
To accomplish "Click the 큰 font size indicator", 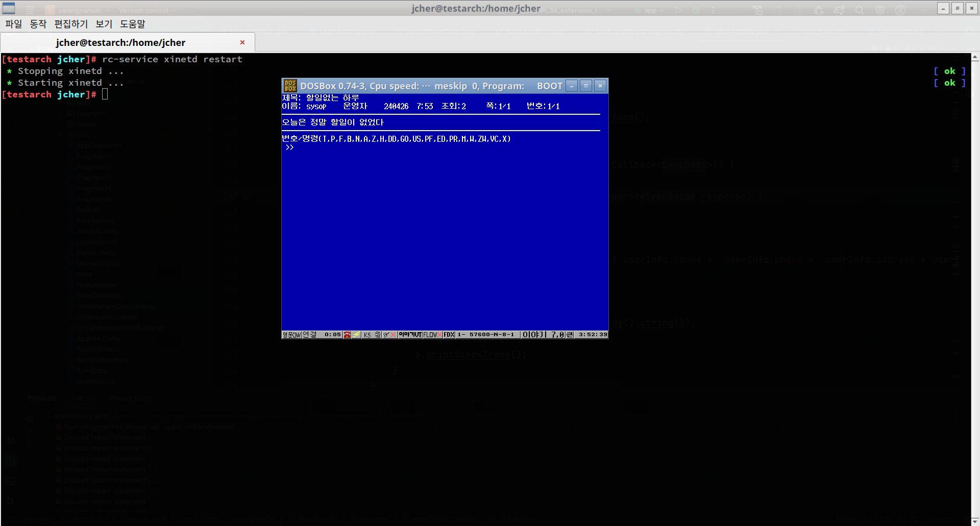I will click(x=570, y=335).
